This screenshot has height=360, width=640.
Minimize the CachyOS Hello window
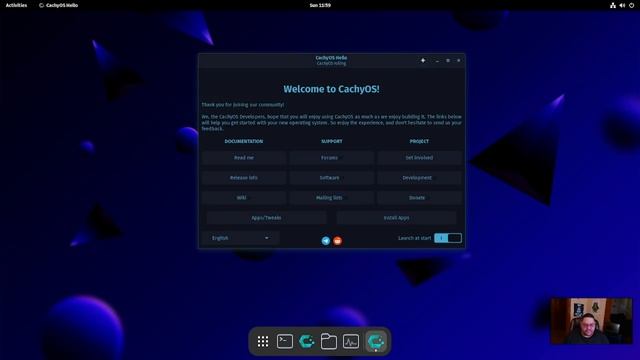click(437, 60)
